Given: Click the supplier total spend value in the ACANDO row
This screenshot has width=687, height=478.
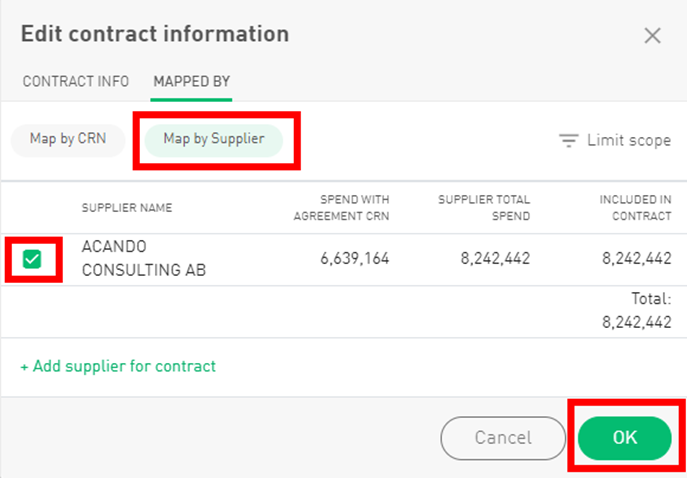Looking at the screenshot, I should (496, 258).
